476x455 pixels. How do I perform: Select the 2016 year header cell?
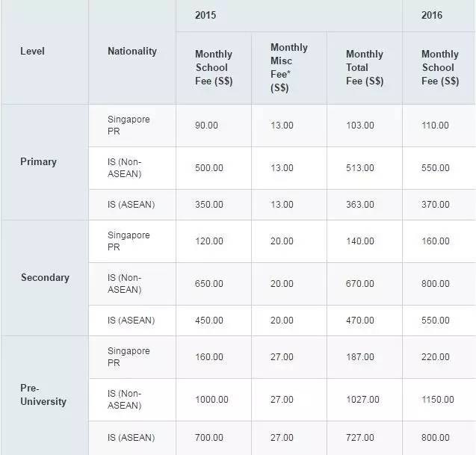[431, 15]
